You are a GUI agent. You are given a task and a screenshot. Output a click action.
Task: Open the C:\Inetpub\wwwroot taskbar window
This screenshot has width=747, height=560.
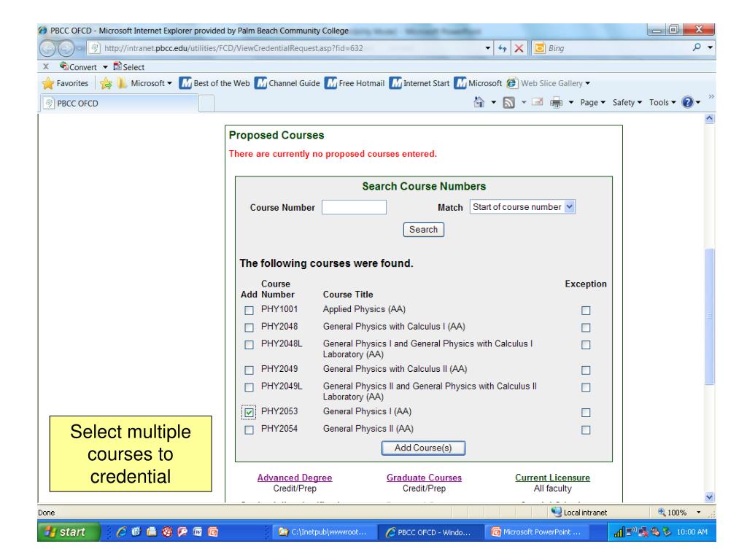[324, 532]
